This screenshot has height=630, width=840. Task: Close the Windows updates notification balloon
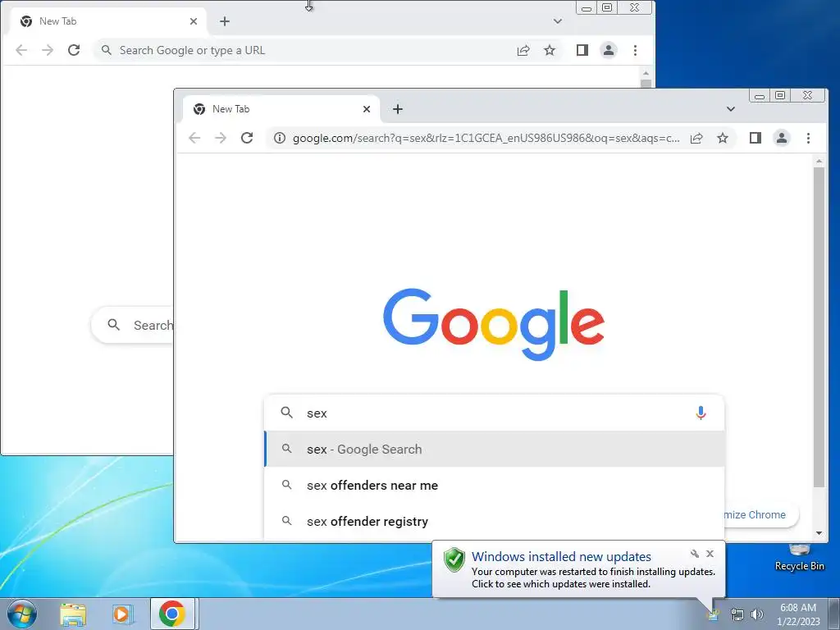point(710,554)
